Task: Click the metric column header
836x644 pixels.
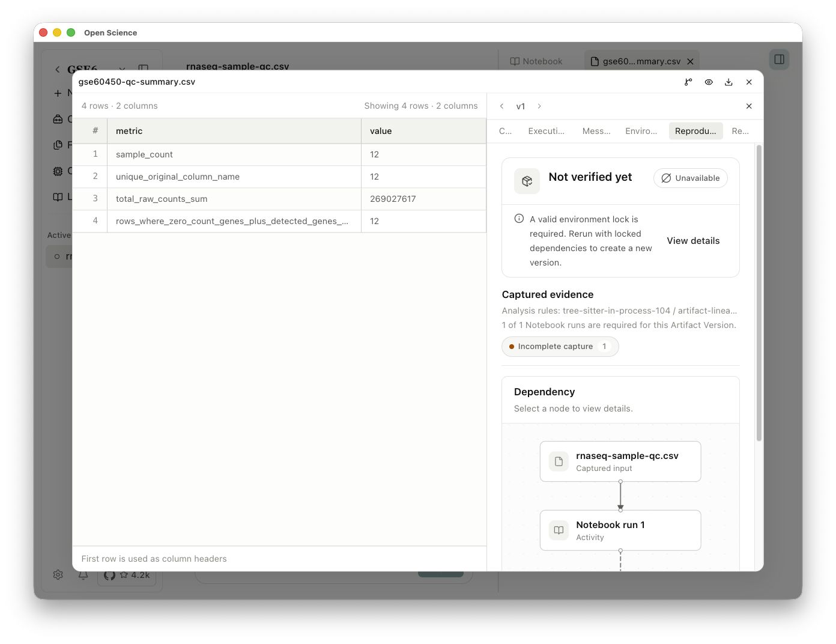Action: (x=234, y=131)
